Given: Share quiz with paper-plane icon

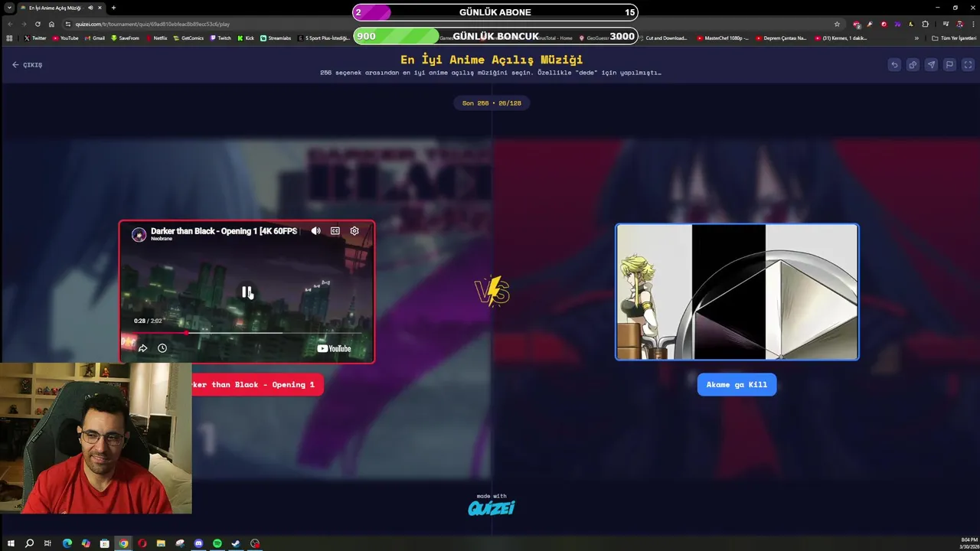Looking at the screenshot, I should tap(931, 65).
